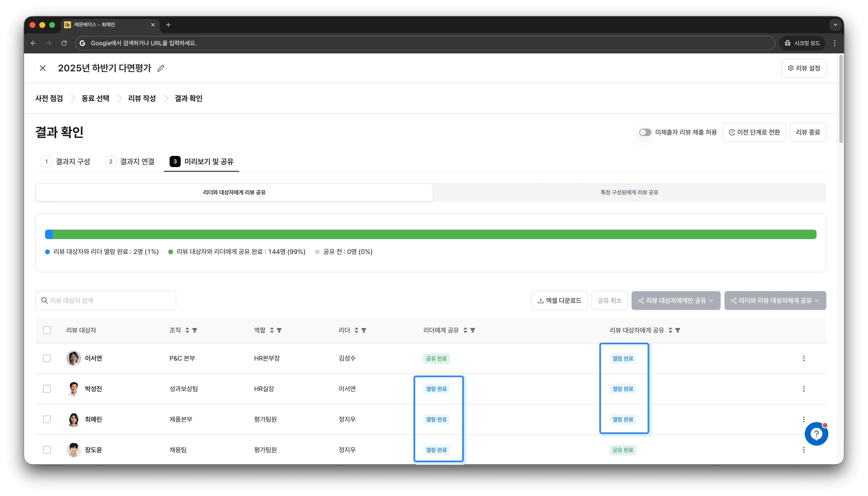Filter the 조직 column
The image size is (868, 496).
195,330
